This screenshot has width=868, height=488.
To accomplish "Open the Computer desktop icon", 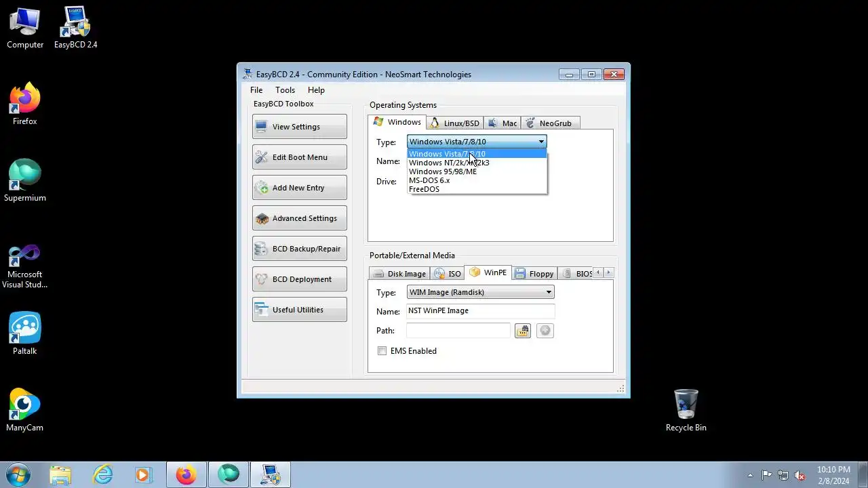I will [25, 28].
